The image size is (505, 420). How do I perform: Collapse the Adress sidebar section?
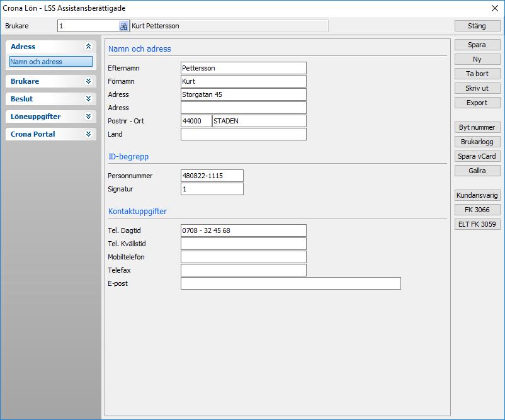[88, 47]
